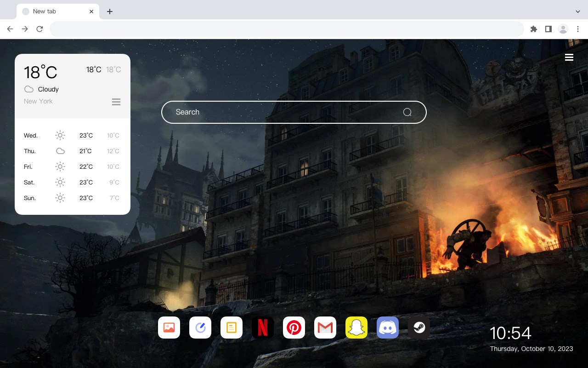Open the Chrome three-dot menu
Image resolution: width=588 pixels, height=368 pixels.
tap(578, 29)
